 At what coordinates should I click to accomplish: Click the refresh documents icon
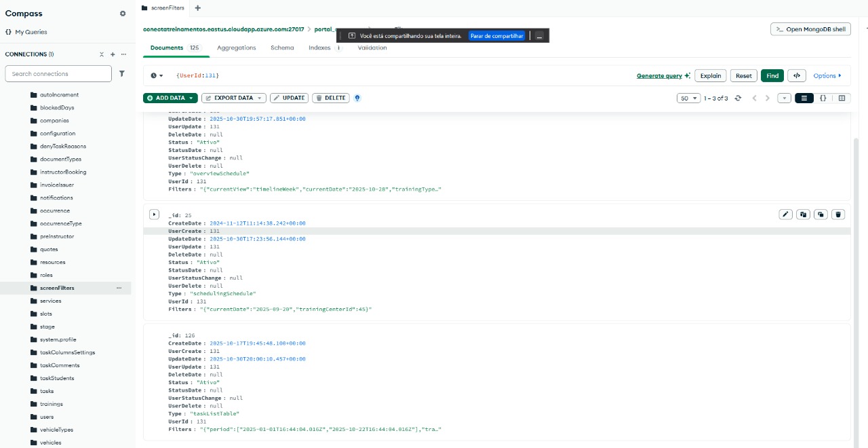(x=738, y=98)
